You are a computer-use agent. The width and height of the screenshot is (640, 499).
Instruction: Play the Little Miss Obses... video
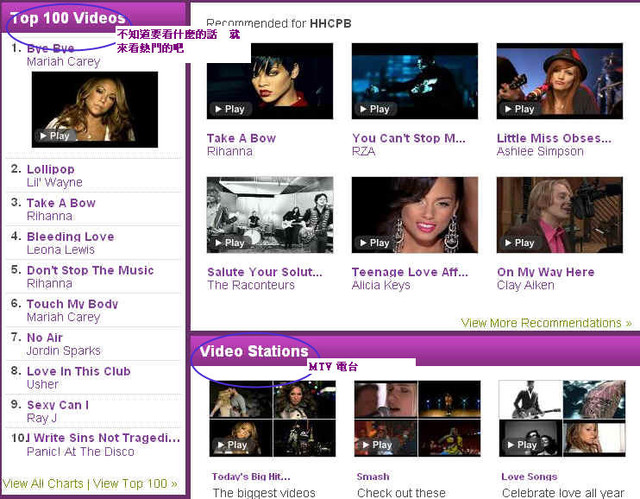click(520, 109)
